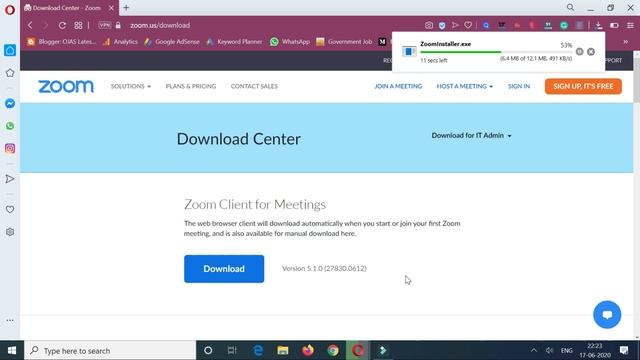Take a snapshot with camera icon
The image size is (640, 360).
(x=429, y=25)
